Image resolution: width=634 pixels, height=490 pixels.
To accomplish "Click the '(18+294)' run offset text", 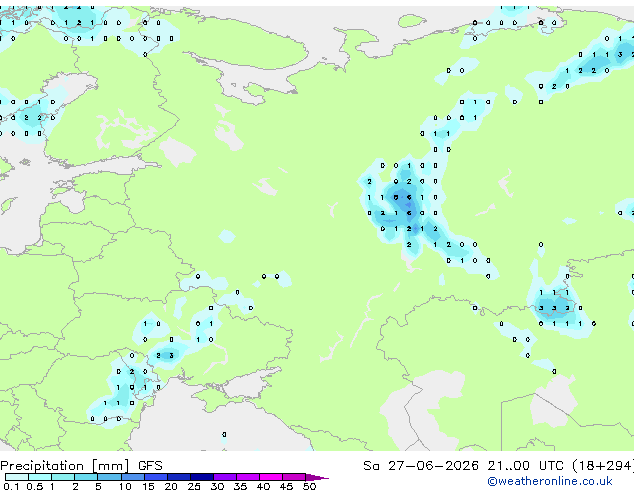I will coord(603,466).
